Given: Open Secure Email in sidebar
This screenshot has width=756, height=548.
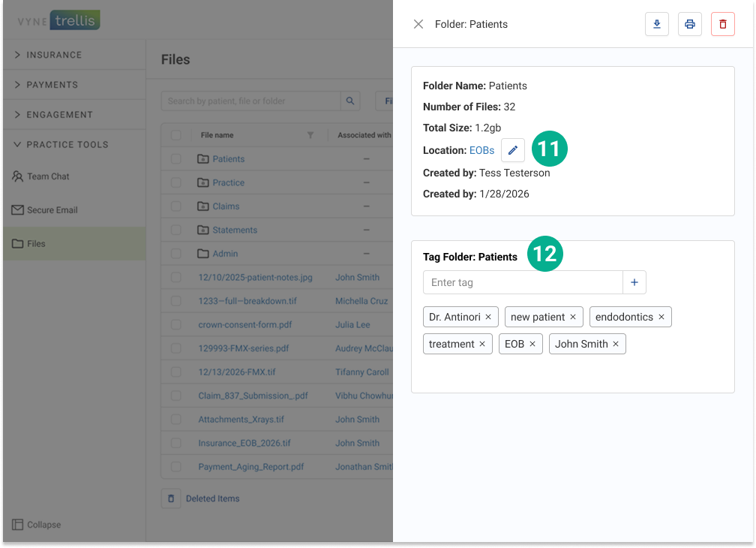Looking at the screenshot, I should click(x=52, y=210).
